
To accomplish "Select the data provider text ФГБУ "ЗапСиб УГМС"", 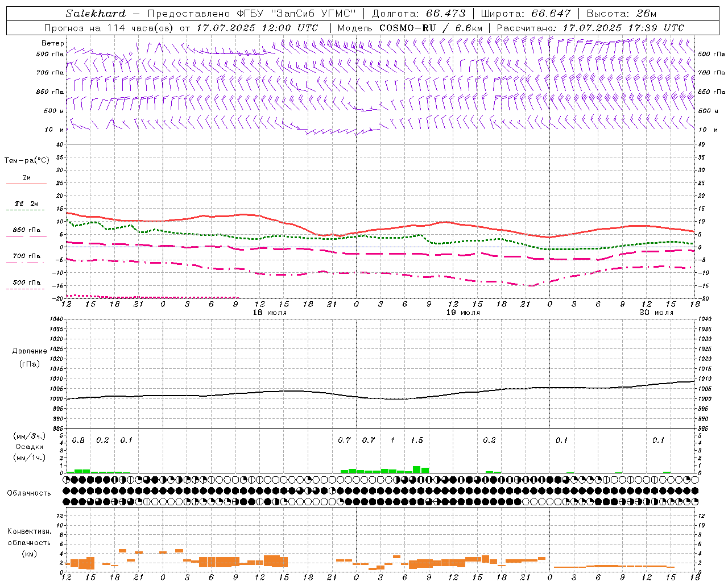I will (x=295, y=14).
